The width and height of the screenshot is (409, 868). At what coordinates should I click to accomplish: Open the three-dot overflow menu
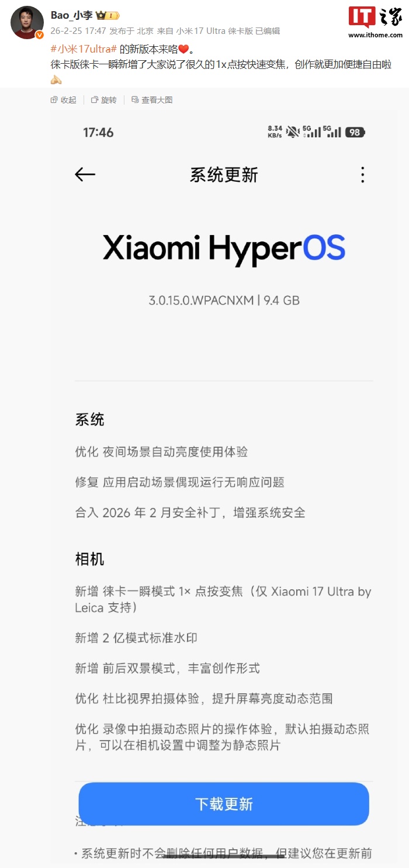pos(363,175)
